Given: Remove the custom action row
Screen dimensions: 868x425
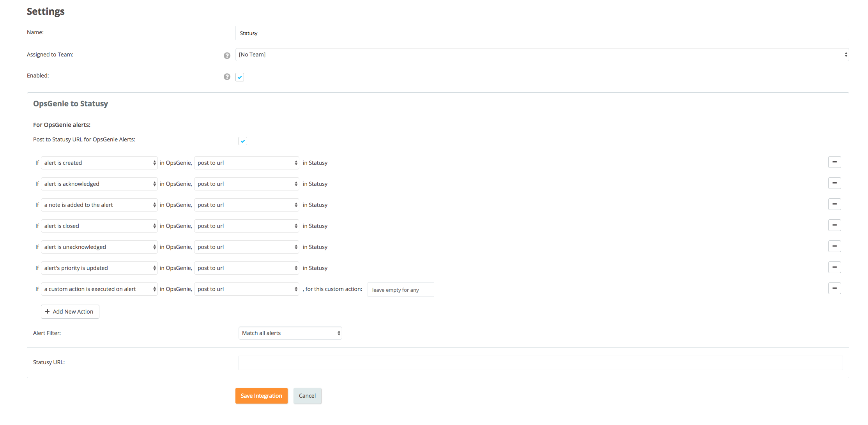Looking at the screenshot, I should click(834, 288).
